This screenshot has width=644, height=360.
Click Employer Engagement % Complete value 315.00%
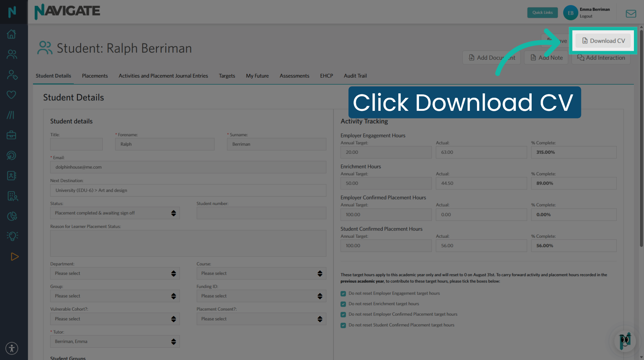(574, 152)
